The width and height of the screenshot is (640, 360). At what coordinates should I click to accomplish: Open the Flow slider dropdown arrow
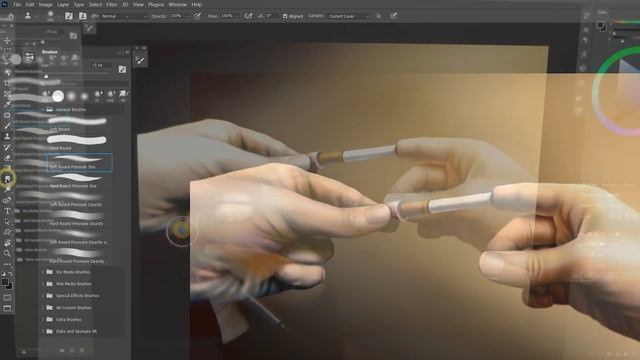[237, 16]
